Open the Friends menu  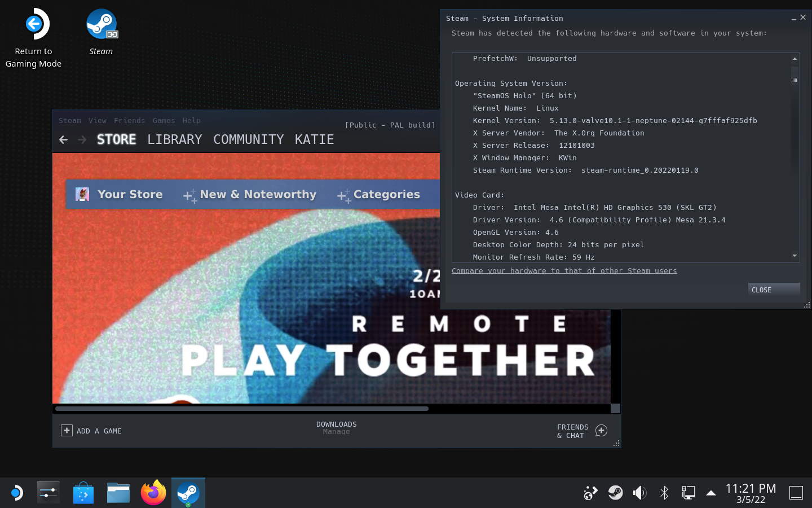click(130, 121)
